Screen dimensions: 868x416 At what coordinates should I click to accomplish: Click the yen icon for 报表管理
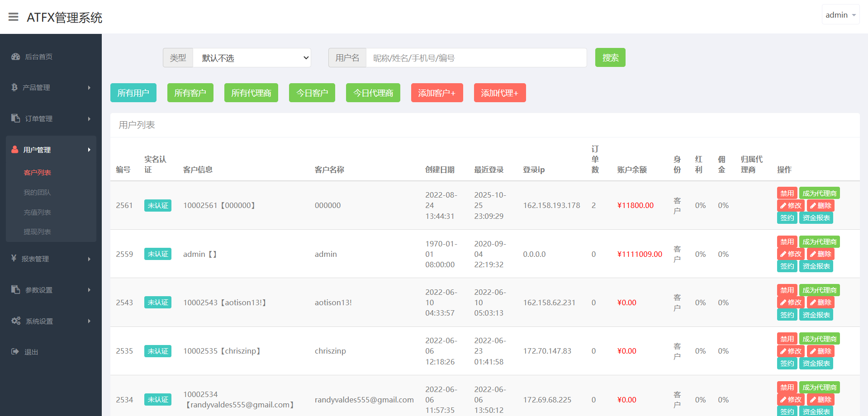[14, 258]
